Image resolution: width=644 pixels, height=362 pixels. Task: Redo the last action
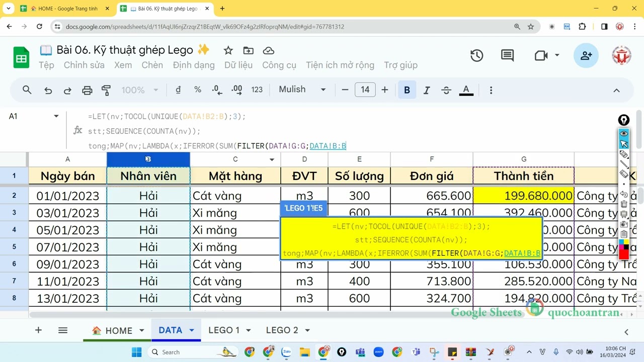67,90
